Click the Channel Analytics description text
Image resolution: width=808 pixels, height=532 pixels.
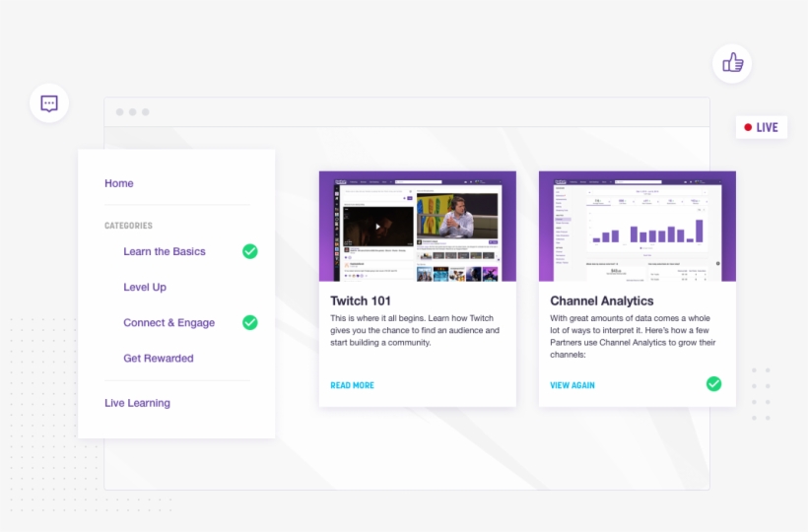coord(633,336)
